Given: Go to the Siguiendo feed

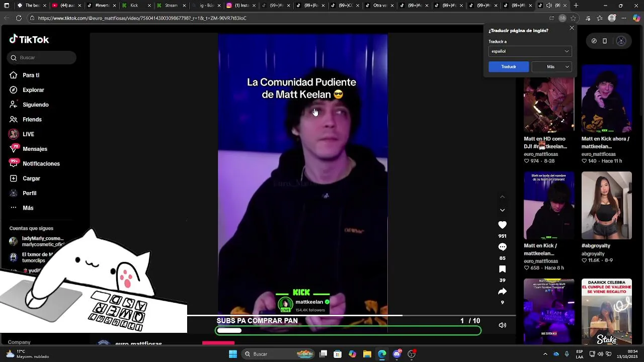Looking at the screenshot, I should pyautogui.click(x=35, y=105).
